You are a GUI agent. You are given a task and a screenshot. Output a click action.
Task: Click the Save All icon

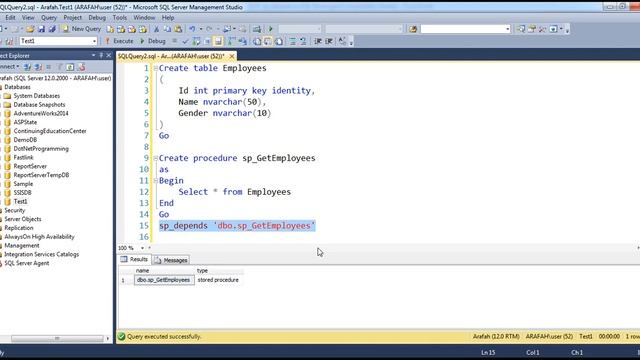(x=52, y=29)
